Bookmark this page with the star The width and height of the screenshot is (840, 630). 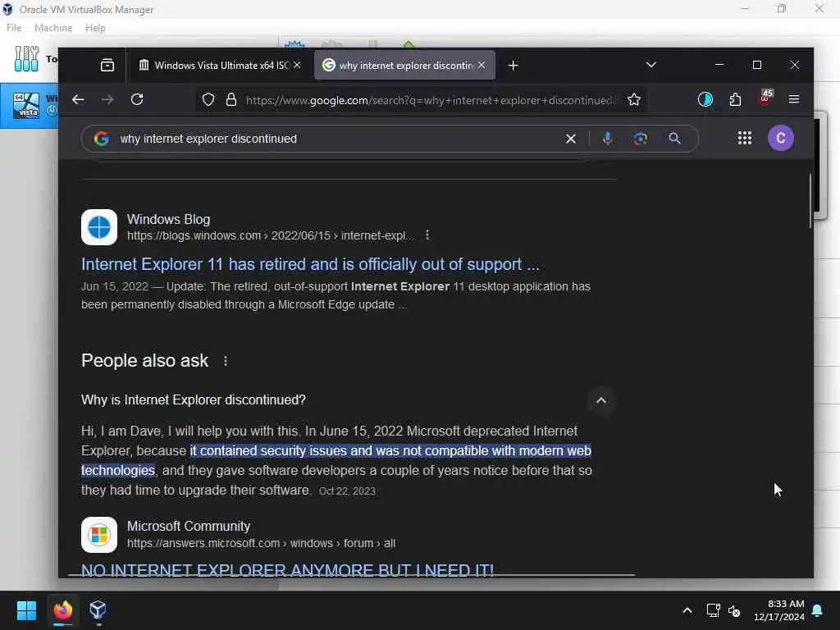634,99
